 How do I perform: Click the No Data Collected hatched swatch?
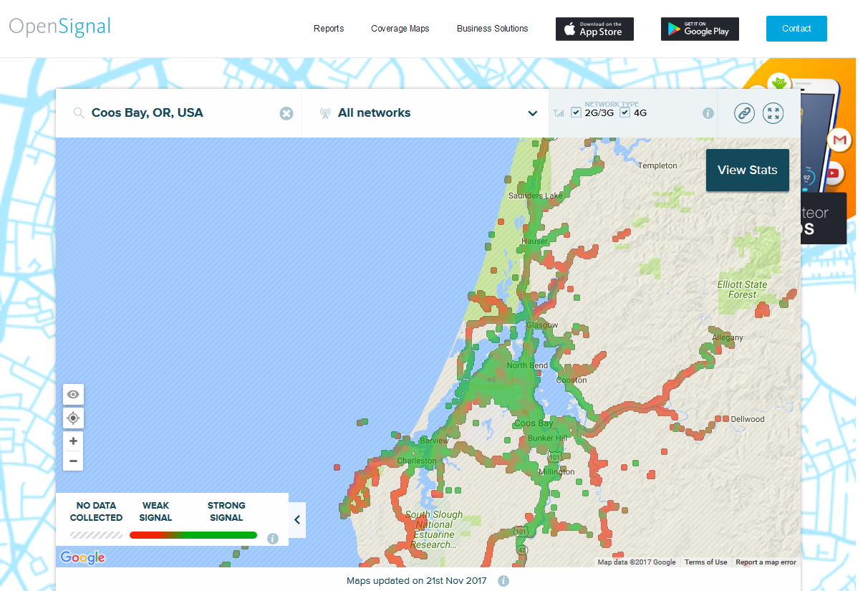pos(97,535)
